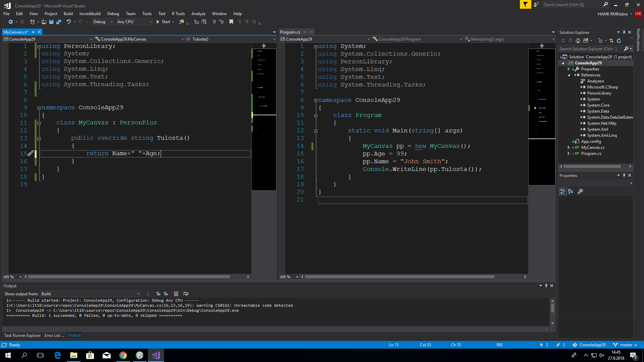Image resolution: width=644 pixels, height=362 pixels.
Task: Toggle pin on MyCanvas.cs tab
Action: [x=33, y=32]
